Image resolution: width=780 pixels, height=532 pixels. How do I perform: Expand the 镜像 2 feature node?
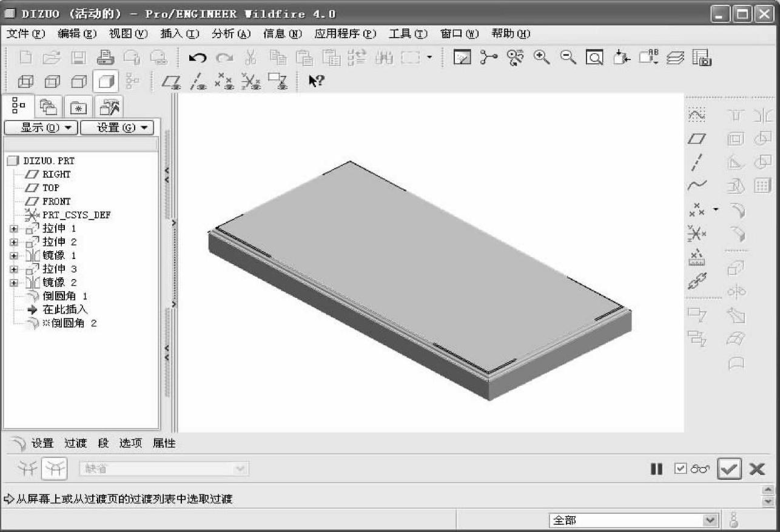(14, 283)
